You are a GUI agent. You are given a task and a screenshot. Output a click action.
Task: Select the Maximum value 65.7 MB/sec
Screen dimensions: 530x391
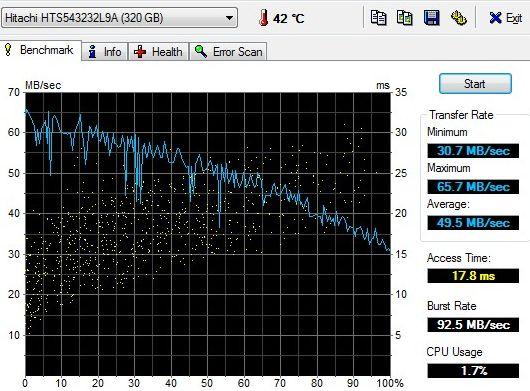[473, 187]
